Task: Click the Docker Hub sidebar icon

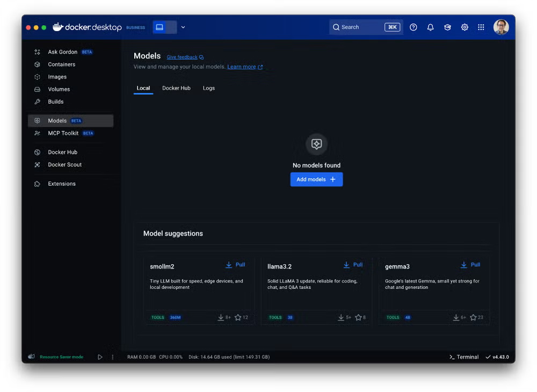Action: (x=38, y=153)
